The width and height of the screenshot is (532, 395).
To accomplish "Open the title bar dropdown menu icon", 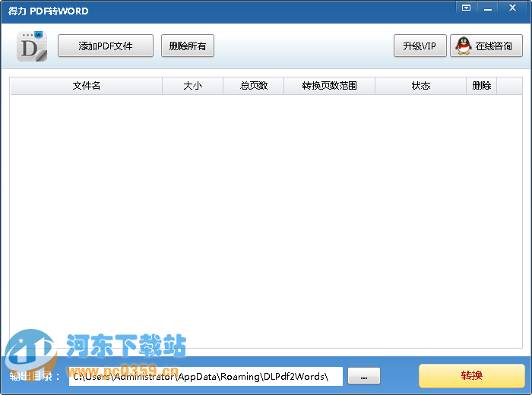I will pyautogui.click(x=467, y=8).
